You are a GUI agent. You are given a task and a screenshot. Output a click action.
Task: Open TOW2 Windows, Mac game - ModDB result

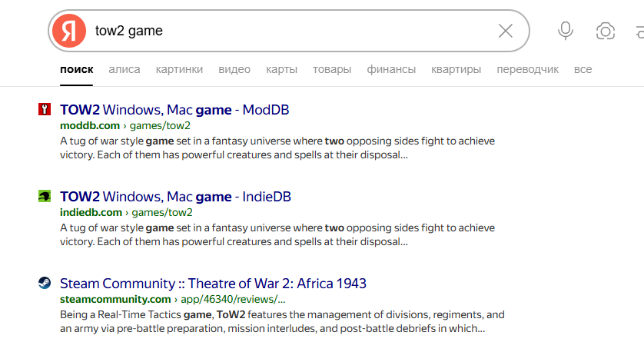(x=174, y=110)
